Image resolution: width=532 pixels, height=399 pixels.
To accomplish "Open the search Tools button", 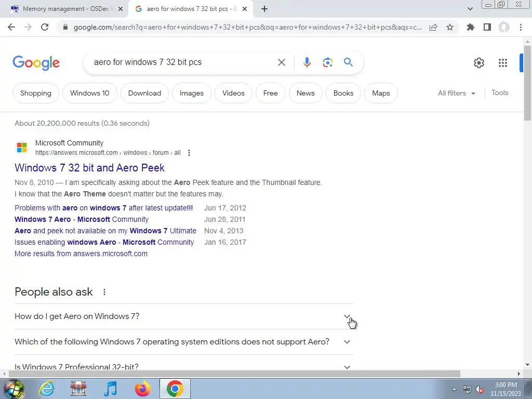I will 500,92.
